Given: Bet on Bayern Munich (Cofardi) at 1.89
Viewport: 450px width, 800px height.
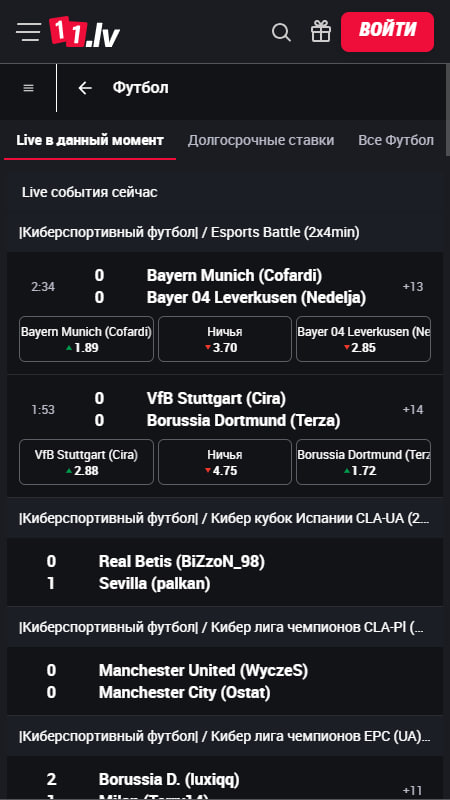Looking at the screenshot, I should pos(86,339).
